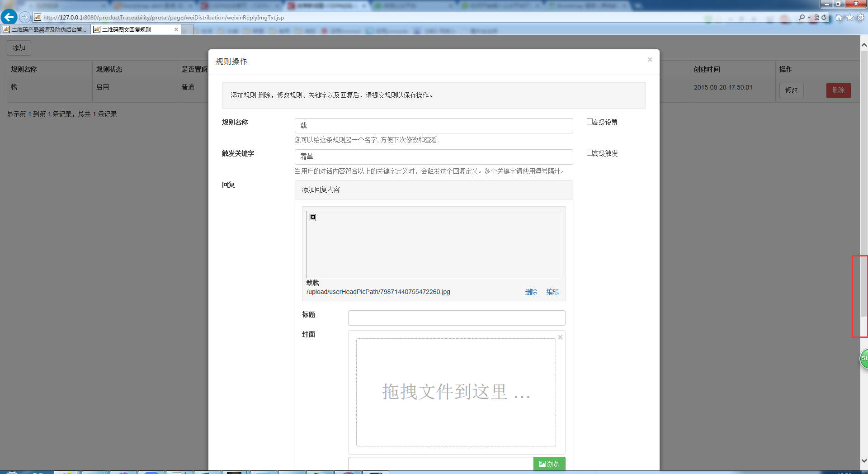Enable the 高级触发 checkbox

click(589, 153)
